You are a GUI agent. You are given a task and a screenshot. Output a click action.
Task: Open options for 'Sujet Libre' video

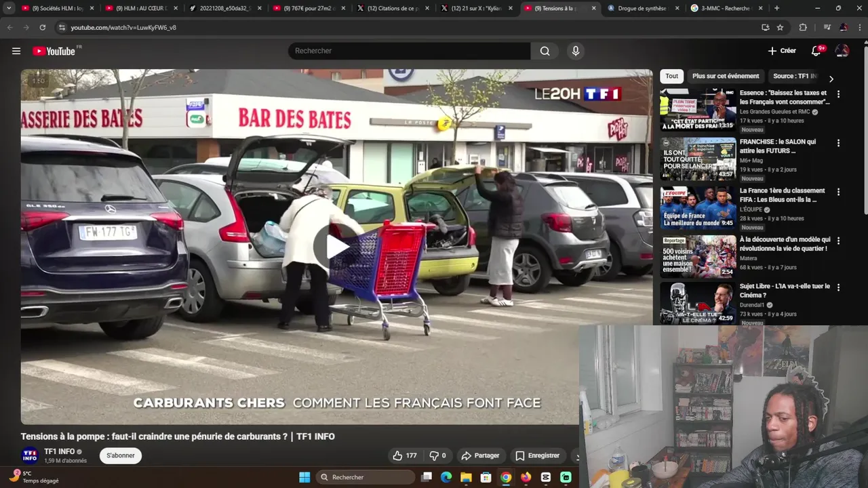tap(838, 287)
